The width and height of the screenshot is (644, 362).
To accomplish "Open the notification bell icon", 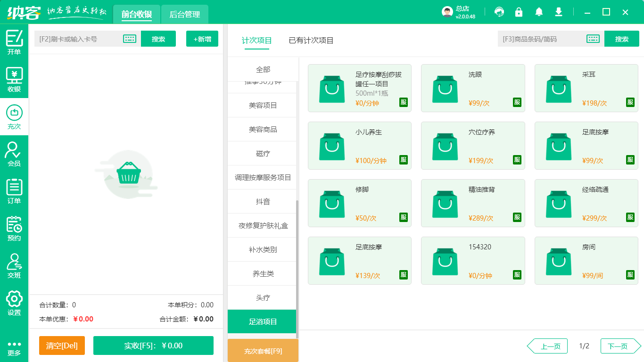I will pos(538,12).
